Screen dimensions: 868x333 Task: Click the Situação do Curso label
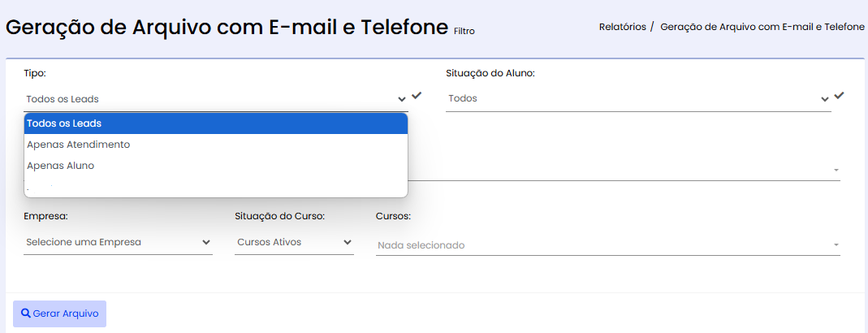tap(279, 216)
